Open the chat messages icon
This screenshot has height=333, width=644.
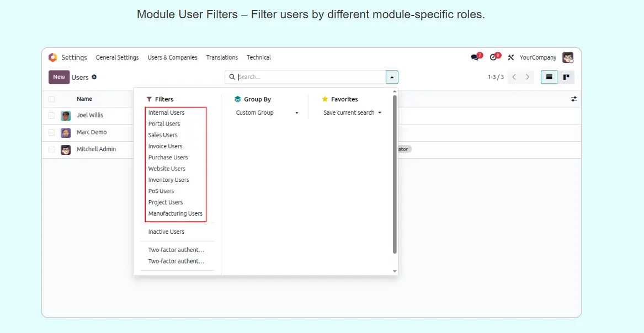coord(475,57)
